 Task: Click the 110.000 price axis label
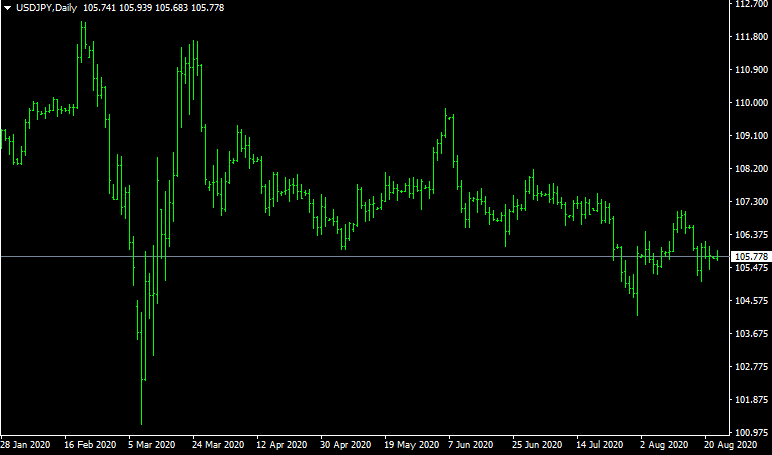[751, 102]
